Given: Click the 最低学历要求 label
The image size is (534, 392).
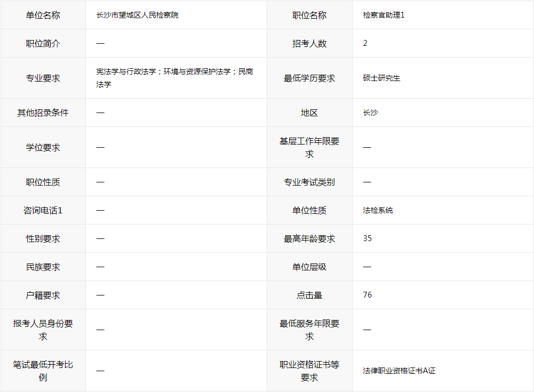Looking at the screenshot, I should point(309,78).
